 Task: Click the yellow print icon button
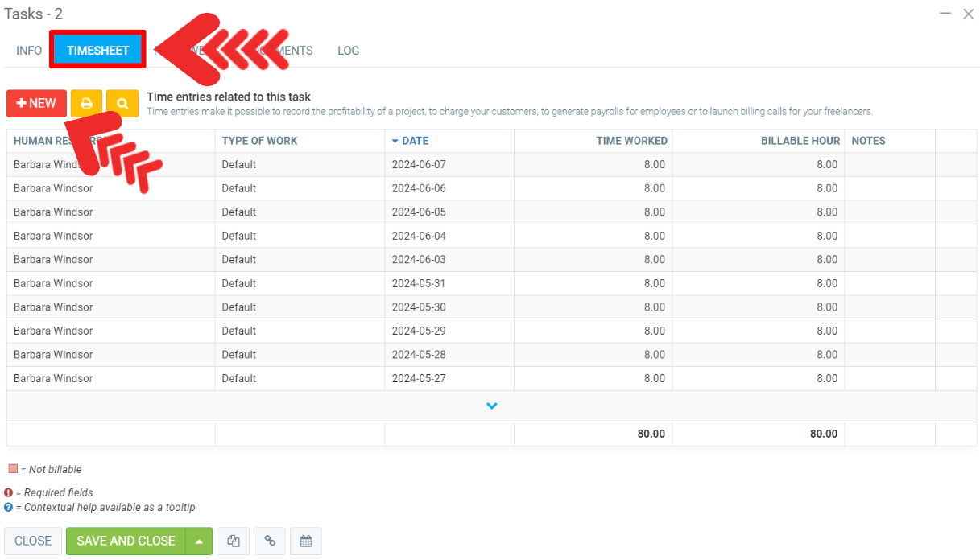[86, 104]
